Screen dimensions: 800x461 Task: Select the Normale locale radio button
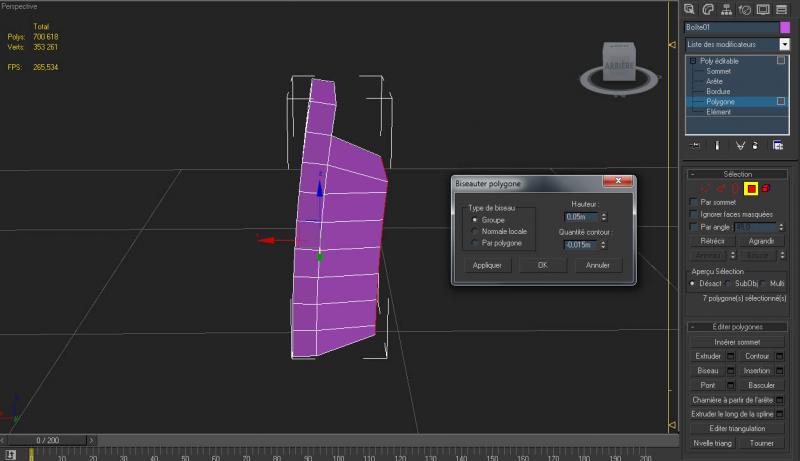point(474,231)
